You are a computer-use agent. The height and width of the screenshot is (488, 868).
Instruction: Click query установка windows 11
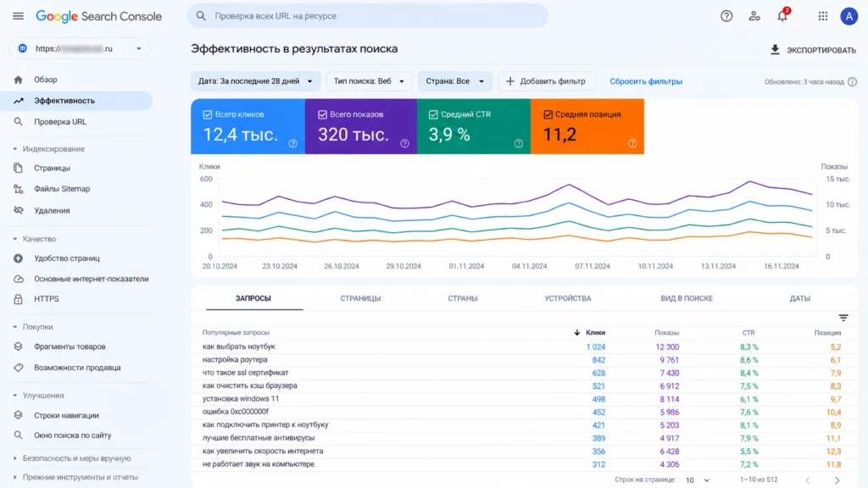coord(240,398)
